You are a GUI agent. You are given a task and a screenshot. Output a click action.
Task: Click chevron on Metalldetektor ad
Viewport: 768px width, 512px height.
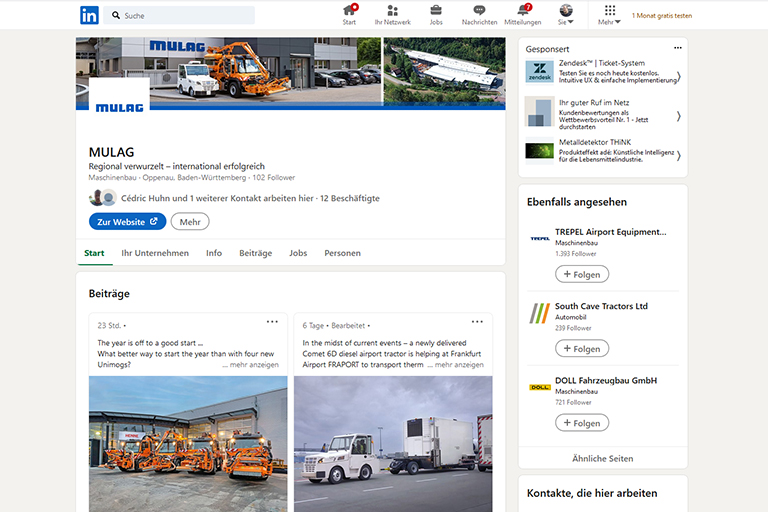click(x=679, y=156)
